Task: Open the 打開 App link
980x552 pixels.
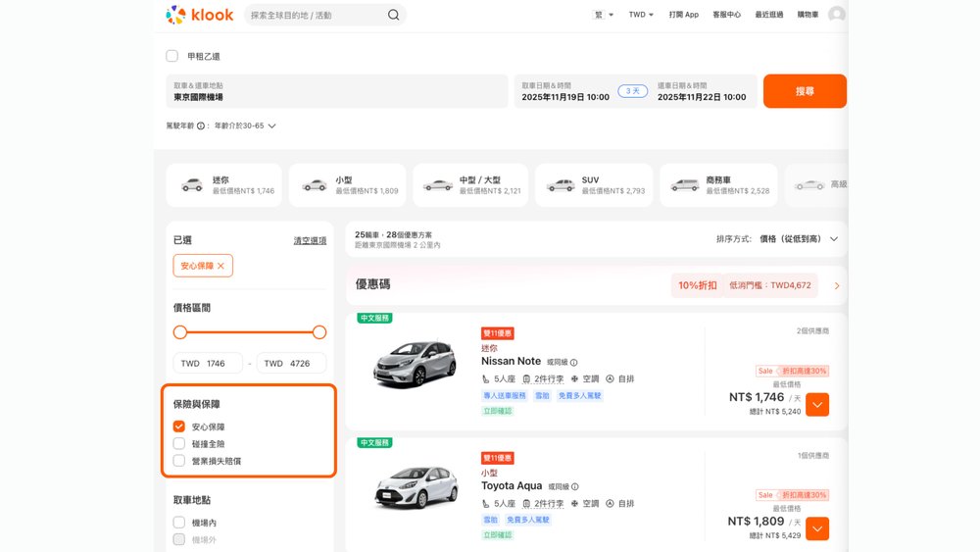Action: (x=684, y=15)
